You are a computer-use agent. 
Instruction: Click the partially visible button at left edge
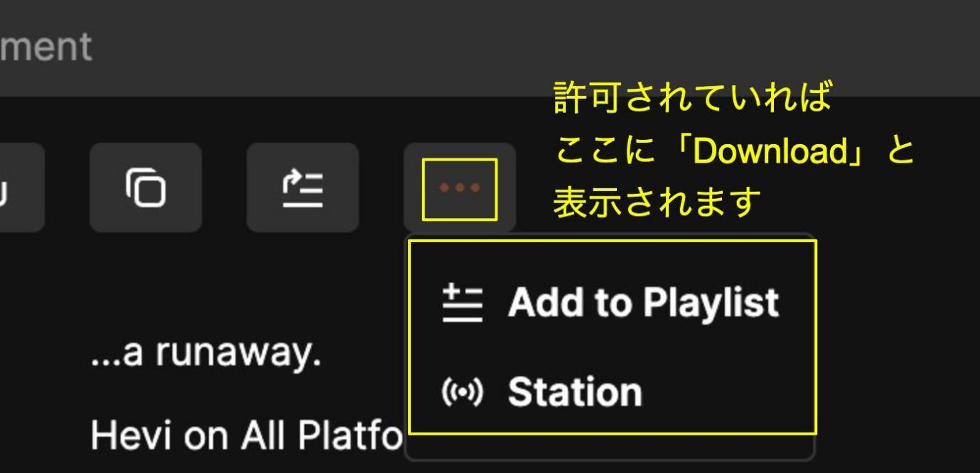[21, 187]
